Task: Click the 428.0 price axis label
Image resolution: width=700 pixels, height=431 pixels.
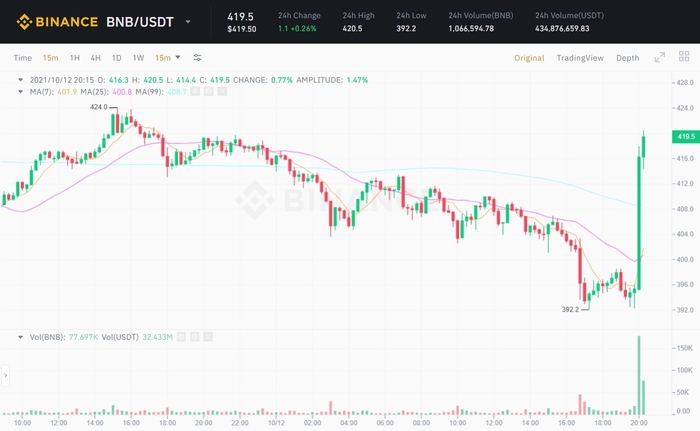Action: [x=685, y=83]
